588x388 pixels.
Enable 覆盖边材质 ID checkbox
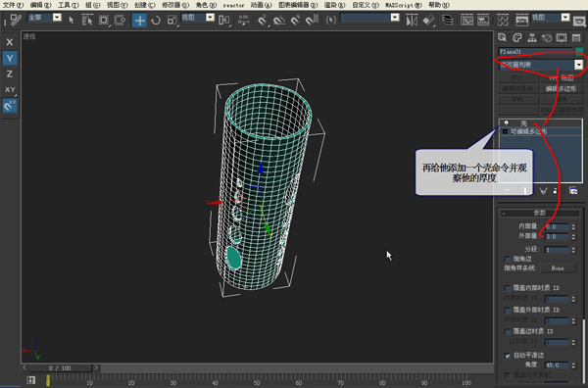point(508,332)
